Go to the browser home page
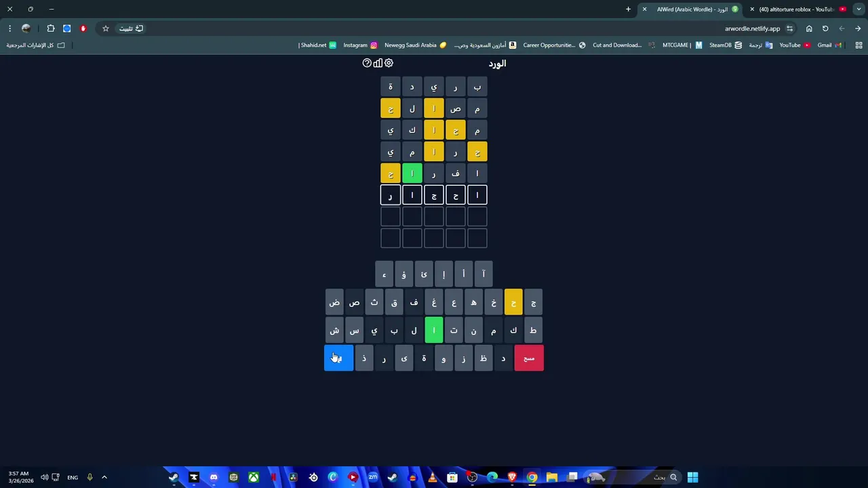 pyautogui.click(x=809, y=28)
